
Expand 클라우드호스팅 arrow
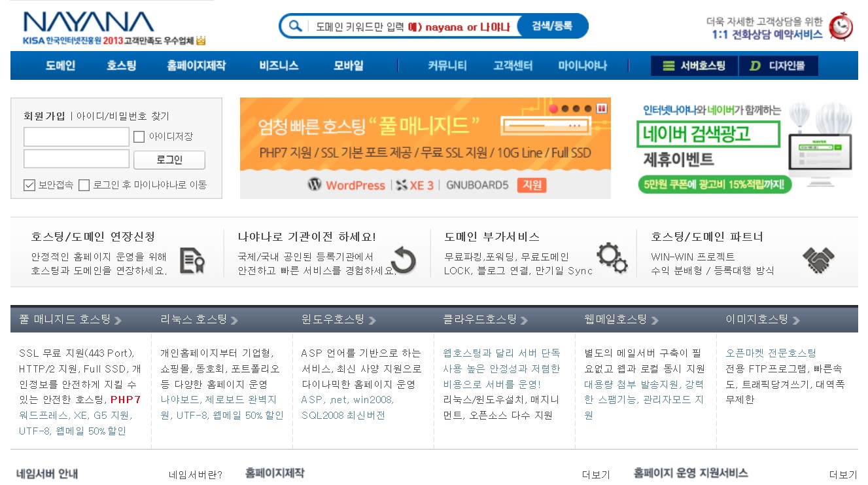point(524,321)
